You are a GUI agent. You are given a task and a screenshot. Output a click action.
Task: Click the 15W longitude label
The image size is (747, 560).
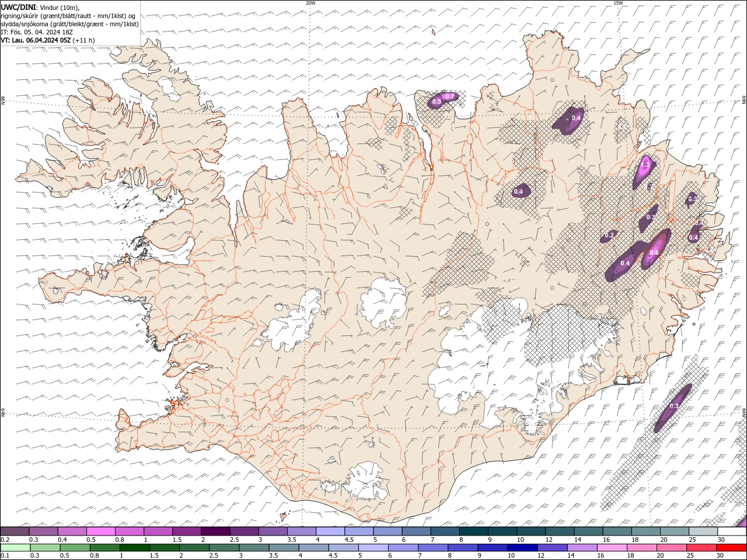coord(618,3)
